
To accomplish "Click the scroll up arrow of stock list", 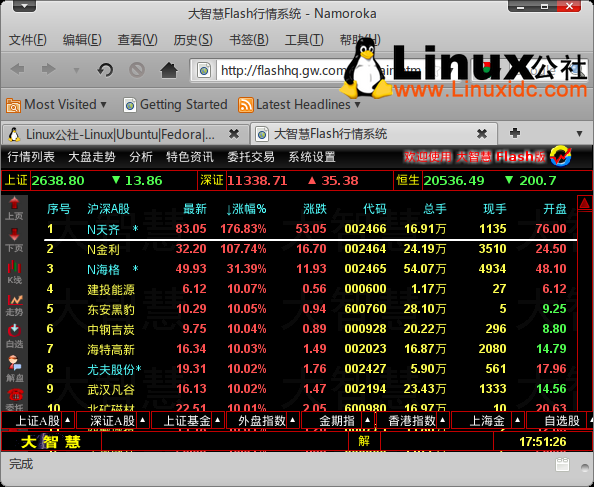I will coord(585,203).
